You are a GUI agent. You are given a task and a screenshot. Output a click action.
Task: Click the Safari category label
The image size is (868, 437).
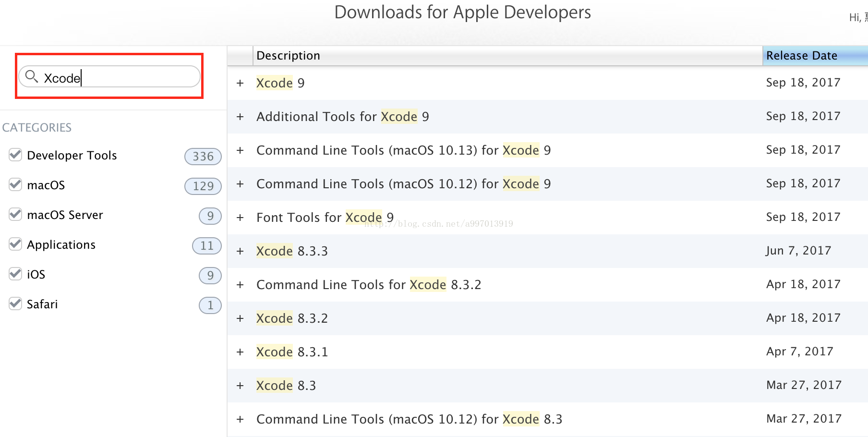click(42, 304)
